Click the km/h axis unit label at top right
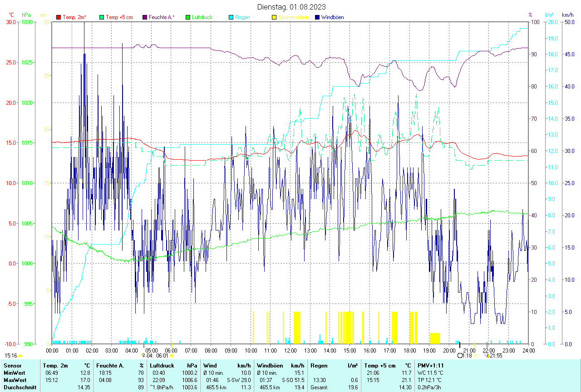The image size is (581, 392). (567, 15)
